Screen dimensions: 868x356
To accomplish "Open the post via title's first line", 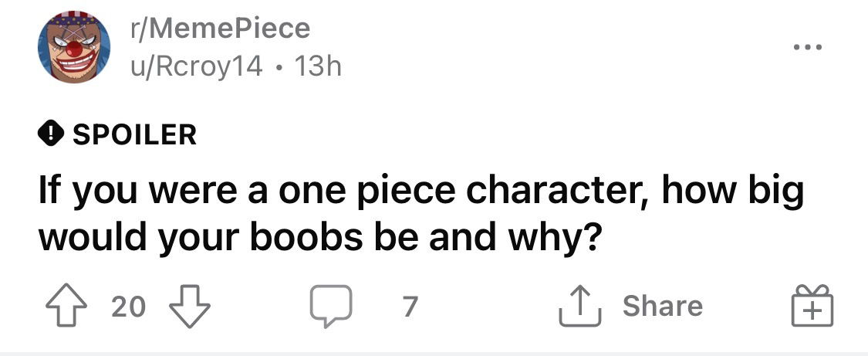I will point(420,192).
